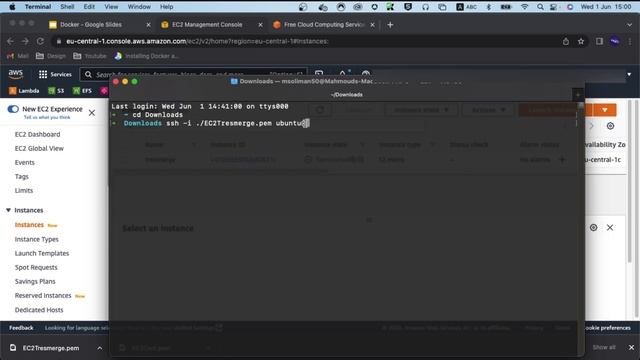Go to Events in sidebar
This screenshot has width=640, height=360.
pyautogui.click(x=24, y=162)
